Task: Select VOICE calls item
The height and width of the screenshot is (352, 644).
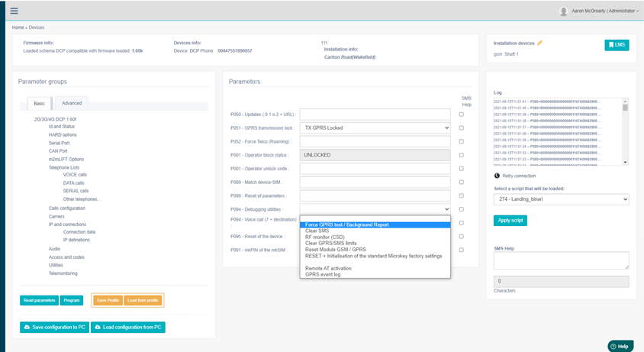Action: (x=75, y=175)
